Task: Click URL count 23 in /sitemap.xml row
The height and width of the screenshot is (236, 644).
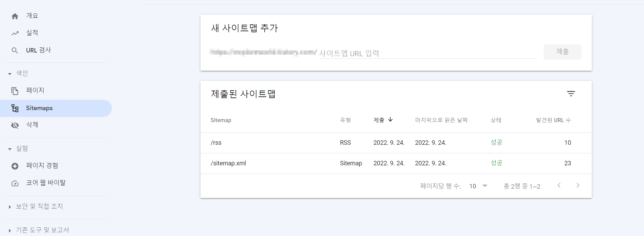Action: coord(568,163)
